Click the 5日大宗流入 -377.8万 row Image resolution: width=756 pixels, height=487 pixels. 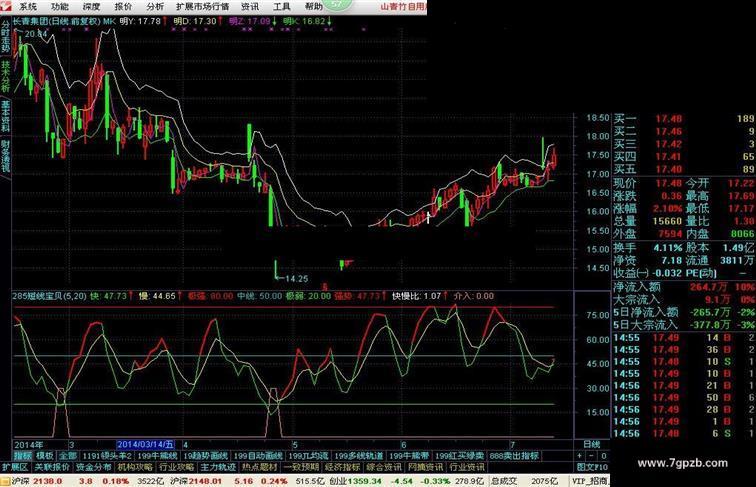(684, 325)
